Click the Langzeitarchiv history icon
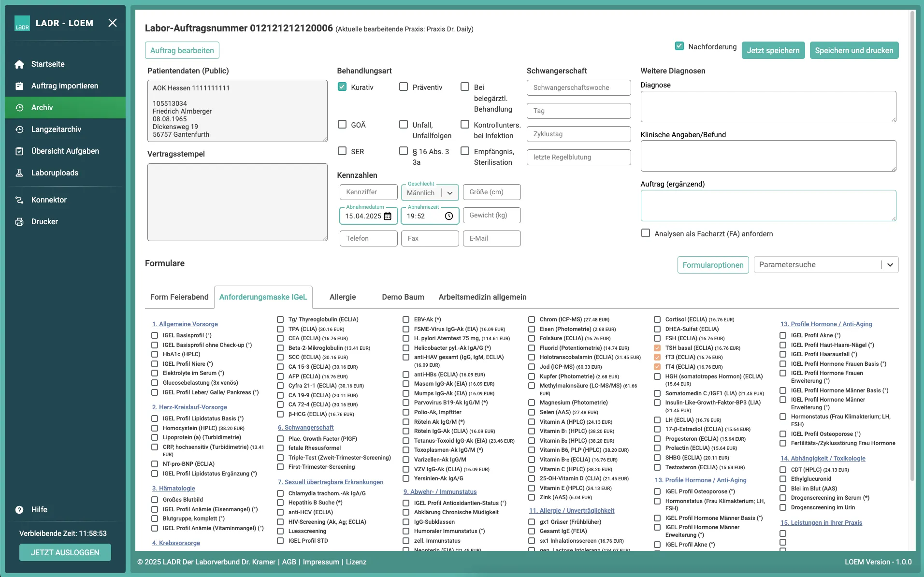Screen dimensions: 924x577 19,130
